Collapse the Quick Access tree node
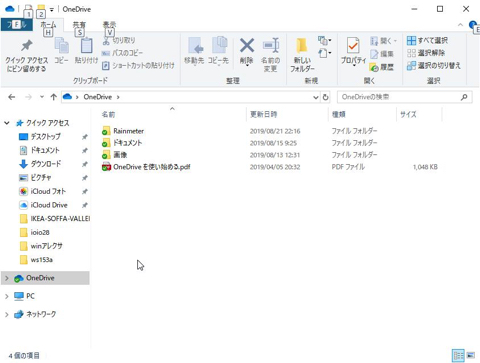 point(7,123)
